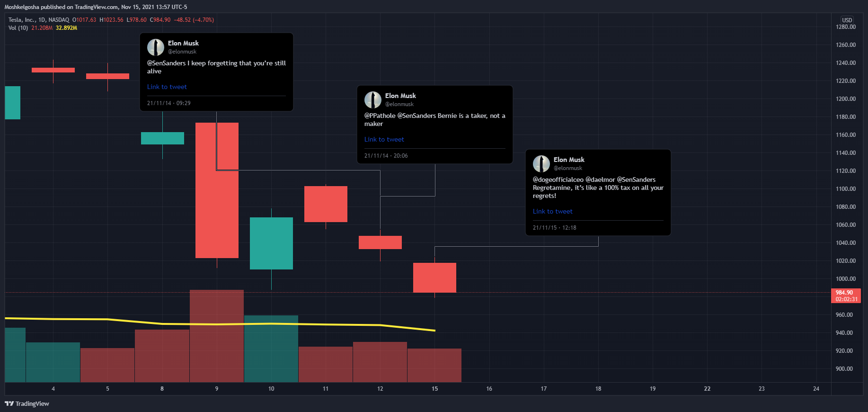
Task: Click the Vol (10) indicator label
Action: pyautogui.click(x=18, y=28)
